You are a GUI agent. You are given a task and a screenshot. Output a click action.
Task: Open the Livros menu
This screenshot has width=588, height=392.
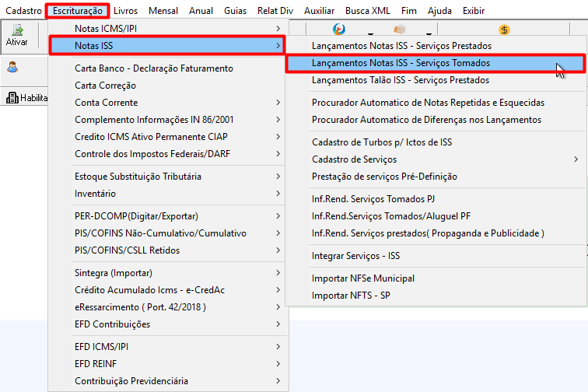[x=126, y=11]
